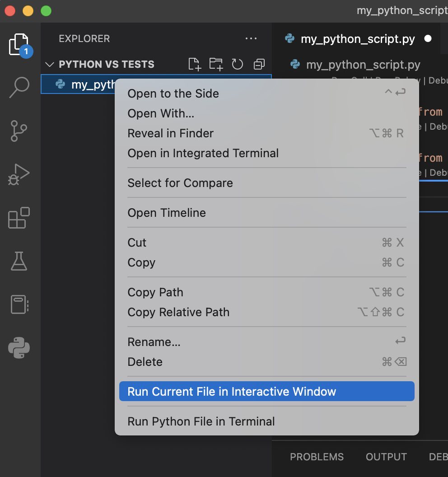Choose Run Current File in Interactive Window
Viewport: 448px width, 477px height.
267,391
